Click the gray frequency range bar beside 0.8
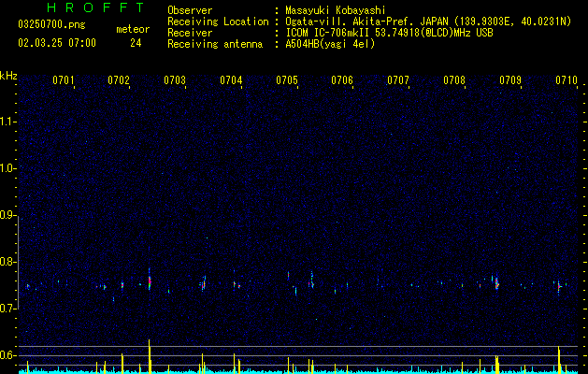Image resolution: width=588 pixels, height=374 pixels. [18, 265]
